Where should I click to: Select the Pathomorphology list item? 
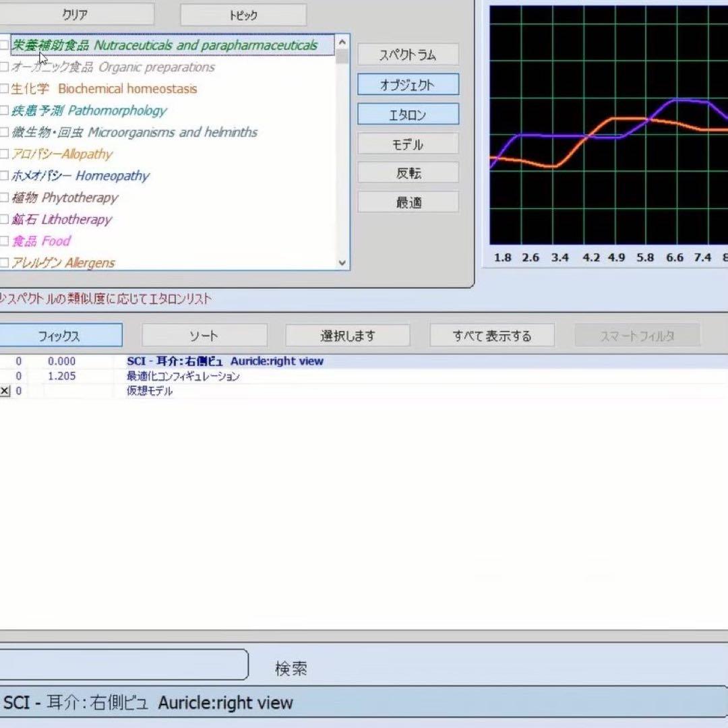117,111
